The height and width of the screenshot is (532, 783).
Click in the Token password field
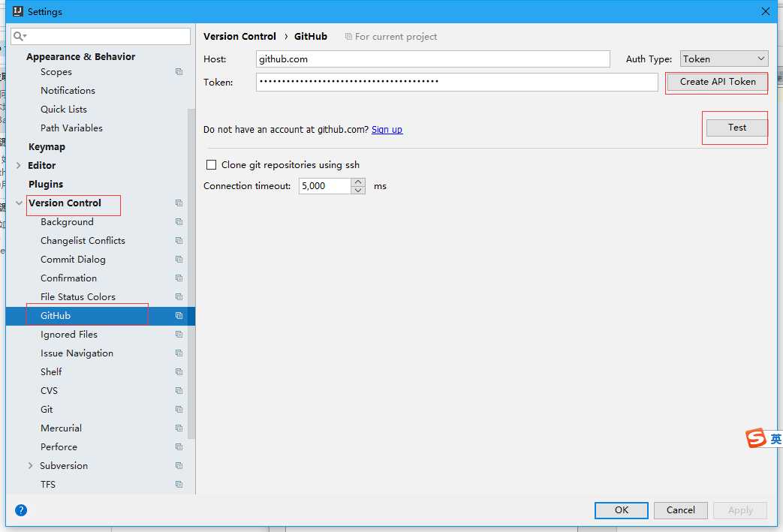(x=456, y=82)
